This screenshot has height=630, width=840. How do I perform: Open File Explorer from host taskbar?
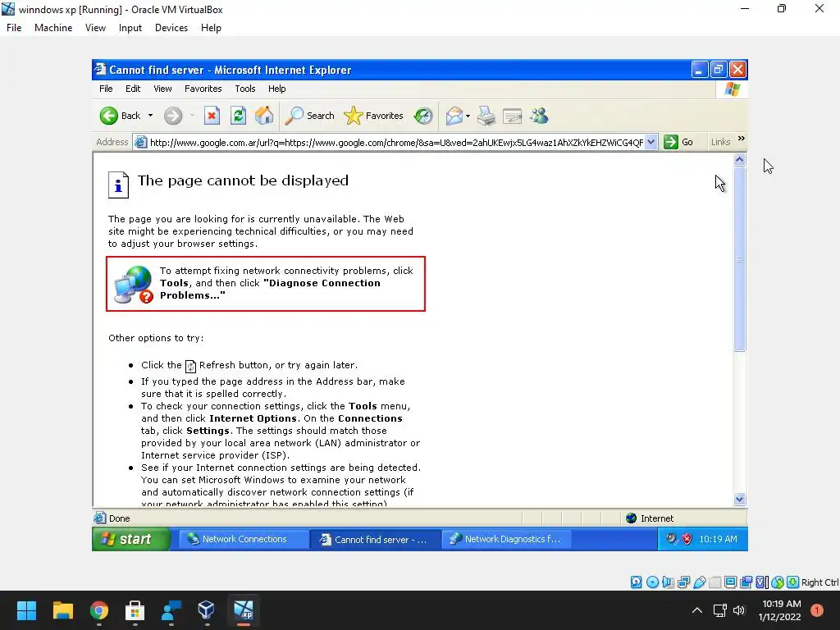tap(62, 610)
